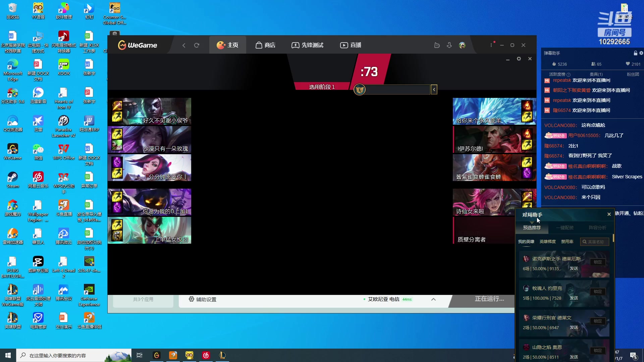Open the 商店 tab in WeGame
This screenshot has height=362, width=644.
(265, 45)
